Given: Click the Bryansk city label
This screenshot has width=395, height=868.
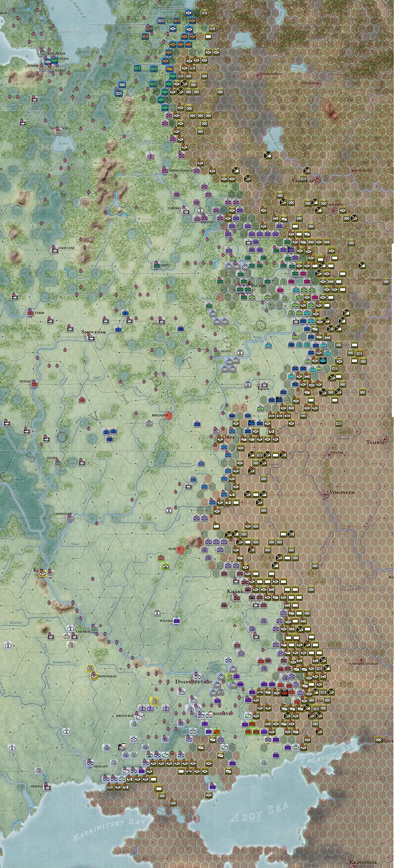Looking at the screenshot, I should click(158, 415).
